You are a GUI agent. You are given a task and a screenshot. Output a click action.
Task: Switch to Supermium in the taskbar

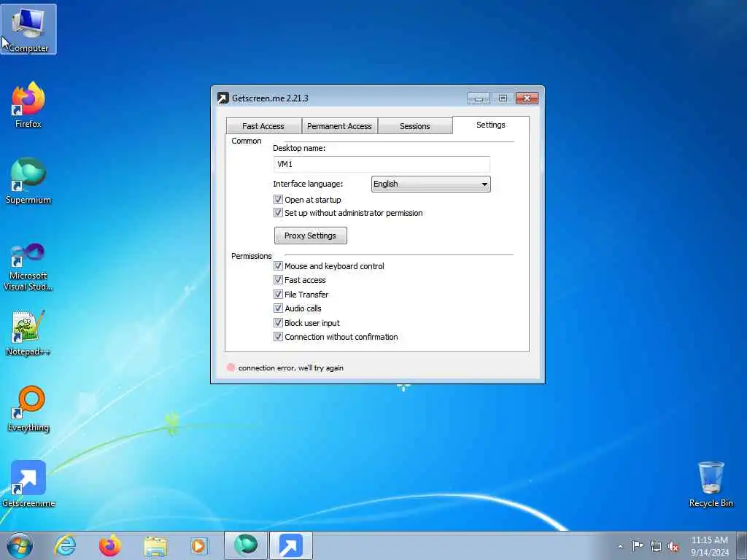coord(246,545)
